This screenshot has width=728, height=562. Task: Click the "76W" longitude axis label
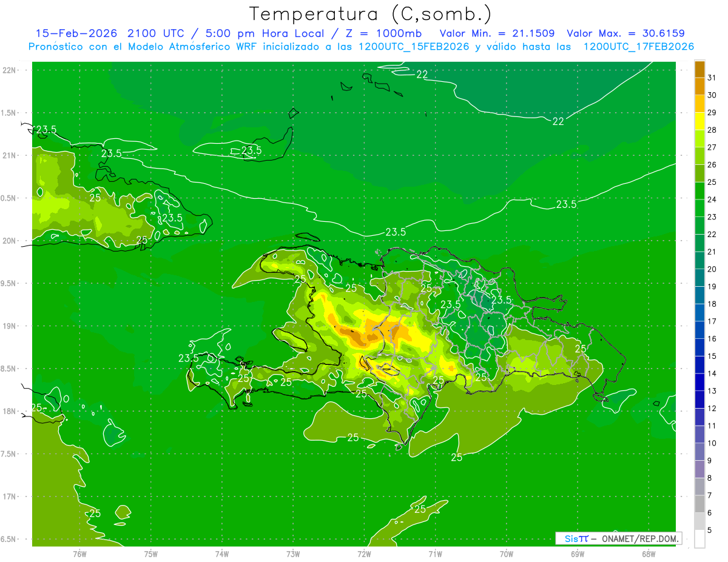click(x=79, y=554)
